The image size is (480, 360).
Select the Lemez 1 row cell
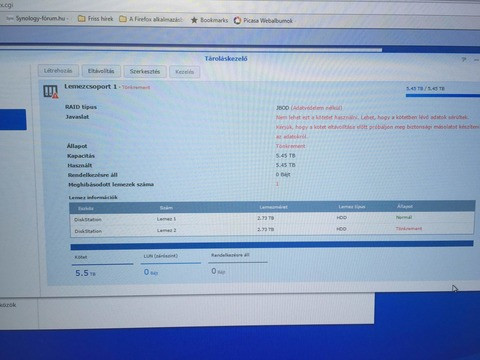point(166,219)
